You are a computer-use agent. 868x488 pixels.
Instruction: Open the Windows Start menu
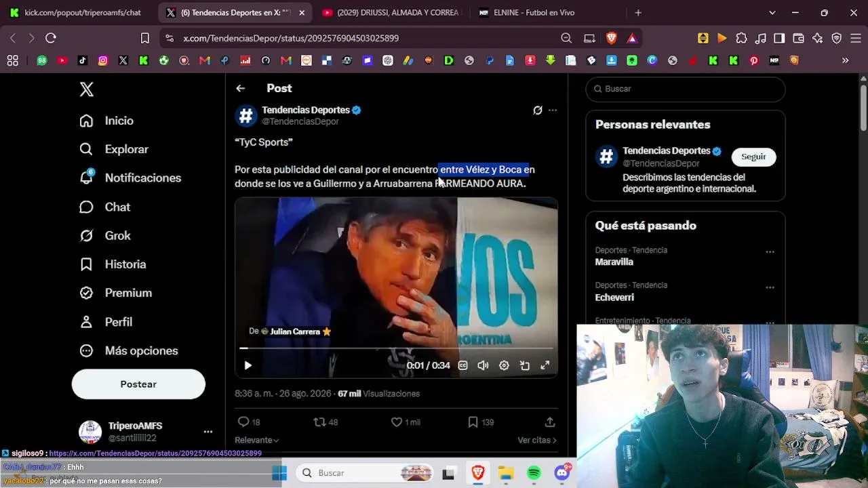click(279, 473)
